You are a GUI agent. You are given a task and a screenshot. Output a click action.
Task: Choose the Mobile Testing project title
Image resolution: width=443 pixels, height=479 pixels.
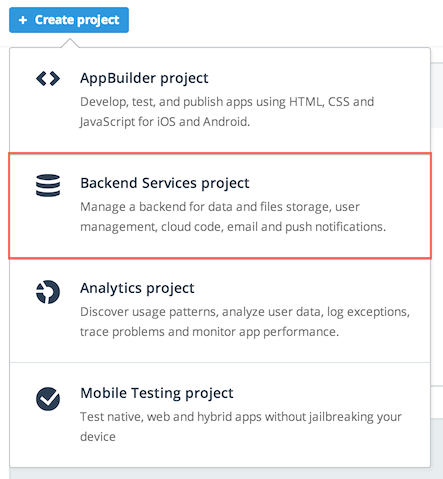[157, 393]
